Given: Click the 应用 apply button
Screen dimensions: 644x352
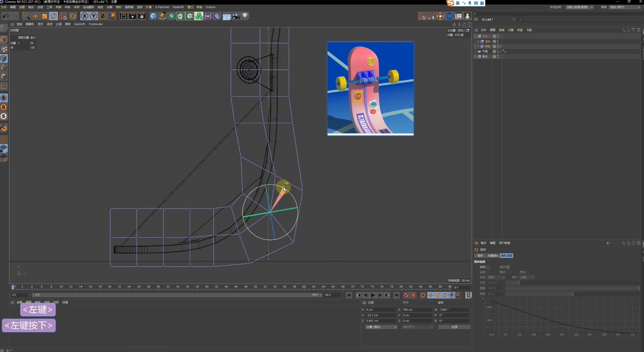Looking at the screenshot, I should point(454,327).
